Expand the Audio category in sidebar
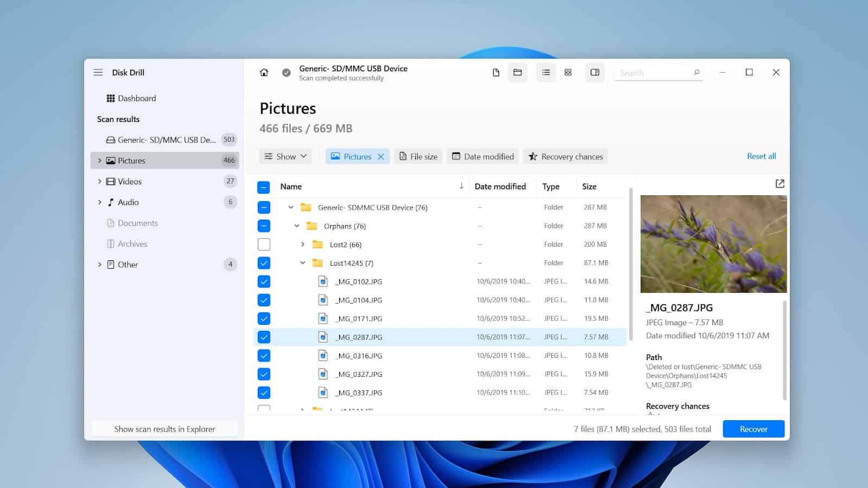This screenshot has height=488, width=868. coord(100,202)
